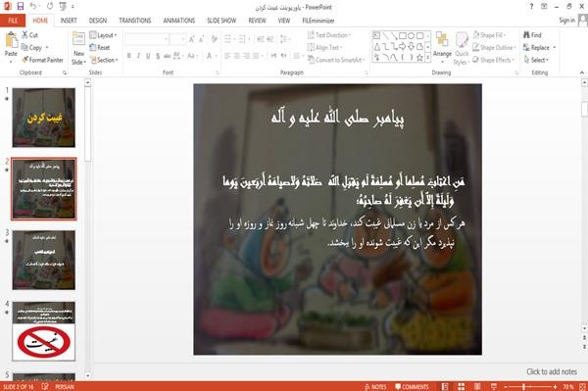Start the Slide Show from the status bar

coord(494,386)
